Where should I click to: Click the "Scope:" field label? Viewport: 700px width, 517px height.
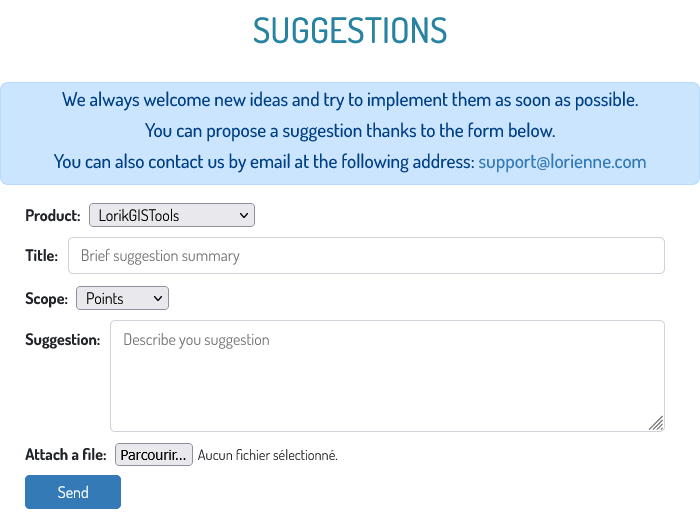(47, 298)
